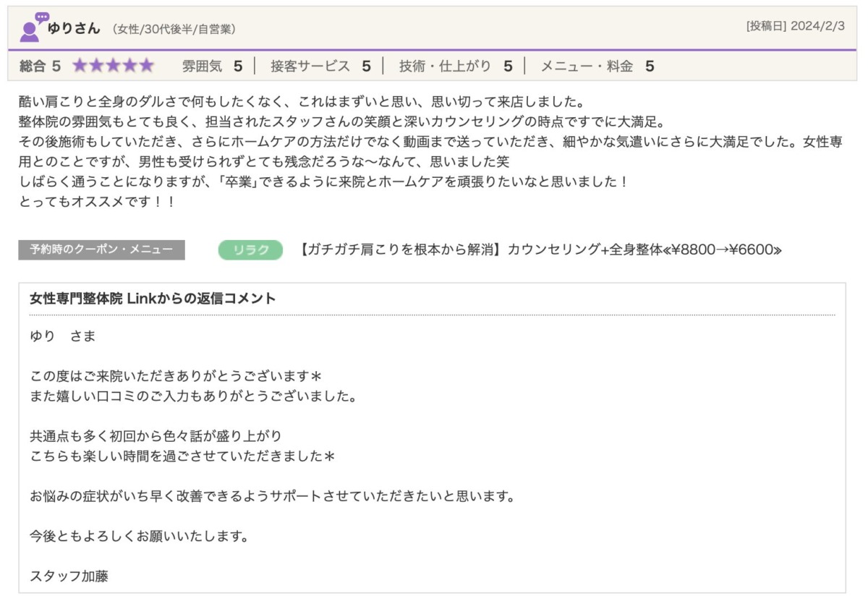
Task: Click the スタッフ加藤 signature in the reply
Action: tap(69, 576)
